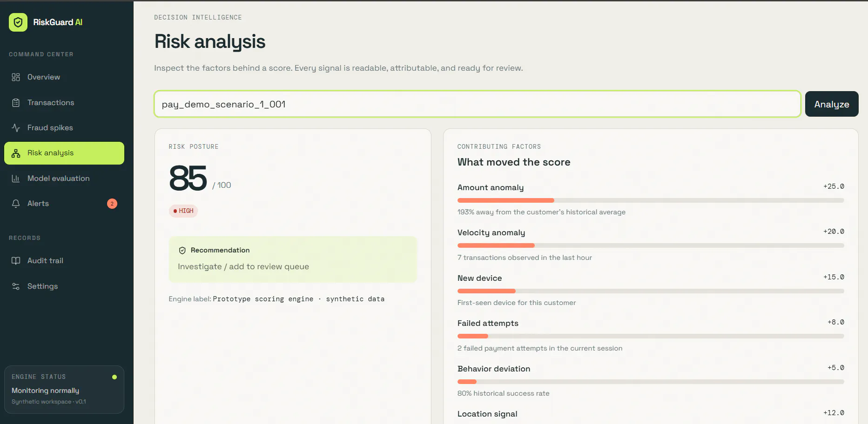
Task: Click the "Risk analysis" page heading
Action: coord(210,42)
